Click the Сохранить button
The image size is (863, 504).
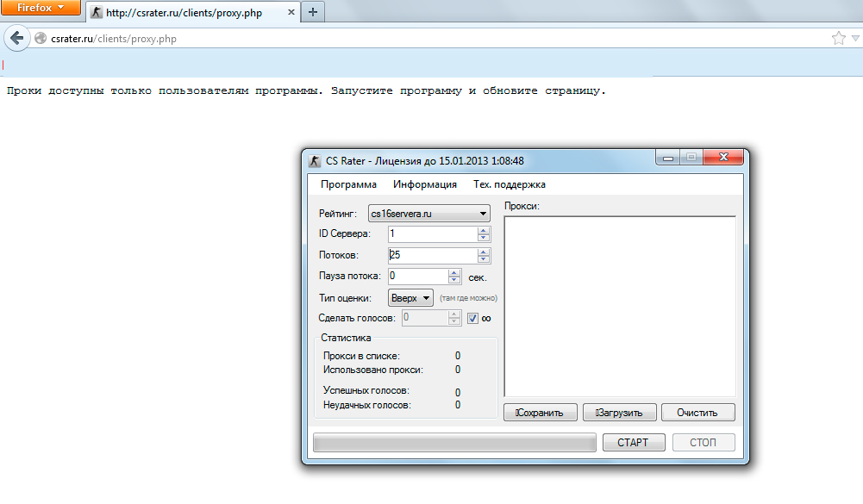pos(541,412)
